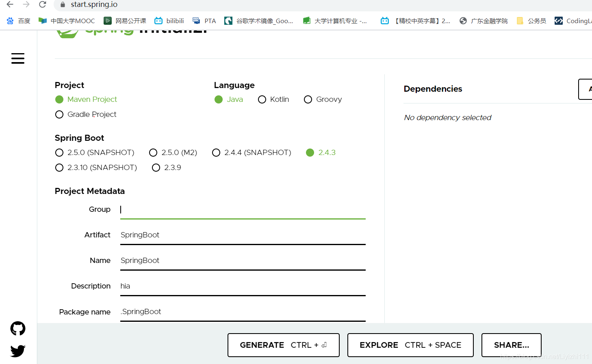Select Gradle Project radio option

coord(86,114)
